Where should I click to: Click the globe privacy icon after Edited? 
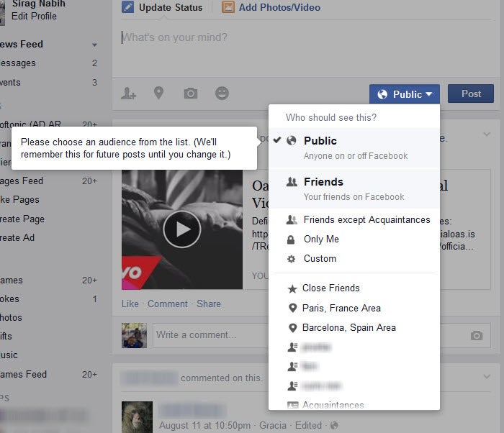point(334,425)
